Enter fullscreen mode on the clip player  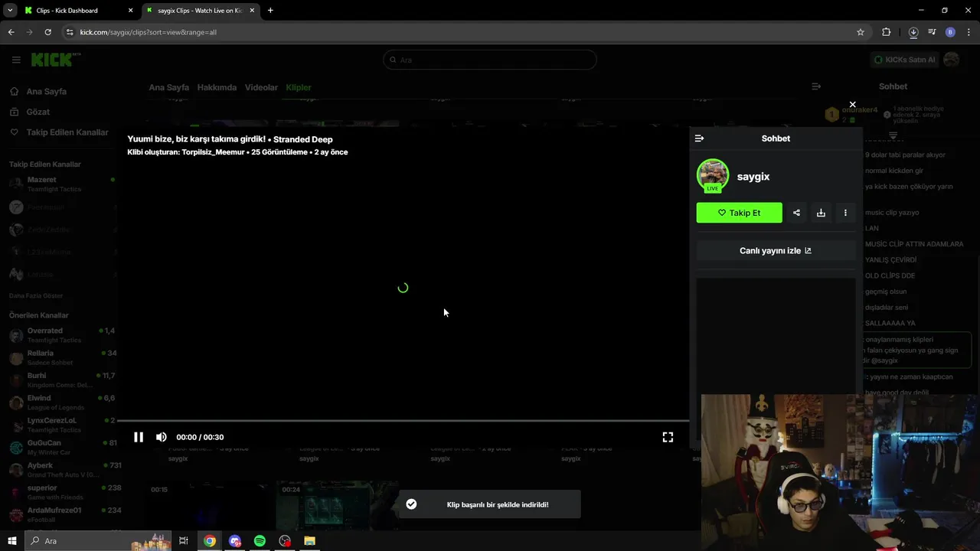tap(668, 437)
